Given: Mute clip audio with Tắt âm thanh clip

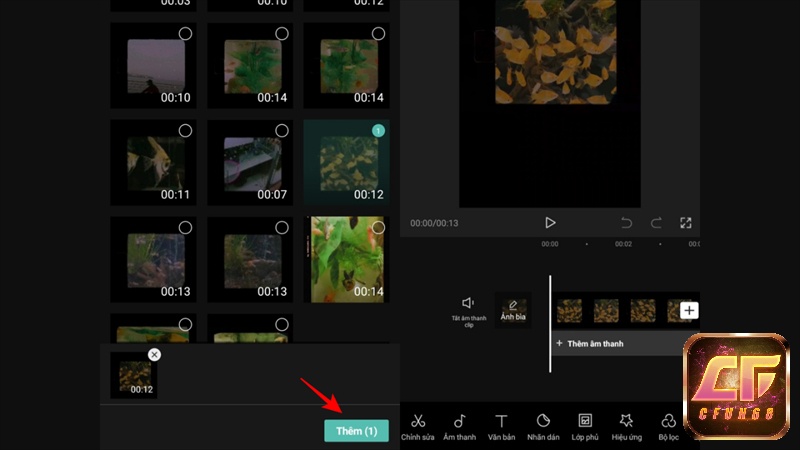Looking at the screenshot, I should 468,312.
